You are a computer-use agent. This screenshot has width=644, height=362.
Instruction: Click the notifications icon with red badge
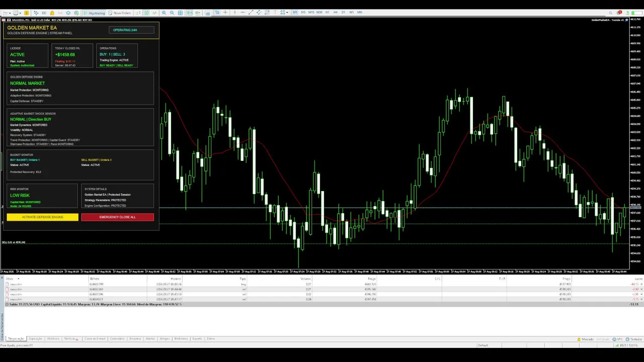tap(619, 13)
